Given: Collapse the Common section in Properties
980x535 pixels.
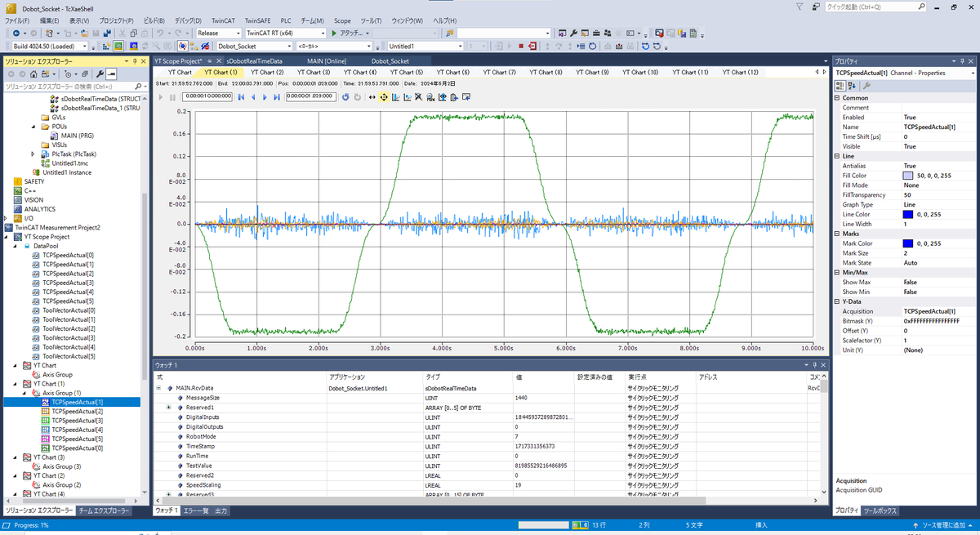Looking at the screenshot, I should [x=838, y=98].
